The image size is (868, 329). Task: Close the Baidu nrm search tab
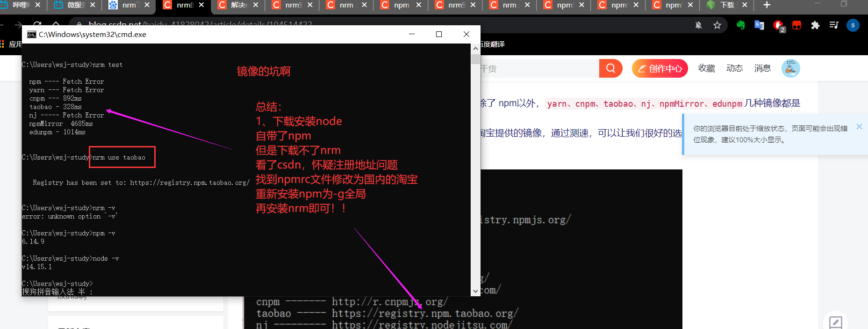147,5
